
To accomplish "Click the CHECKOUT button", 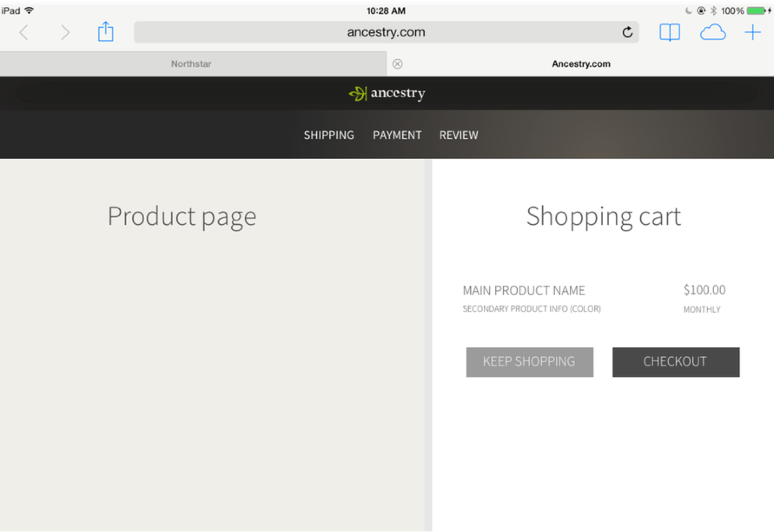I will tap(676, 362).
